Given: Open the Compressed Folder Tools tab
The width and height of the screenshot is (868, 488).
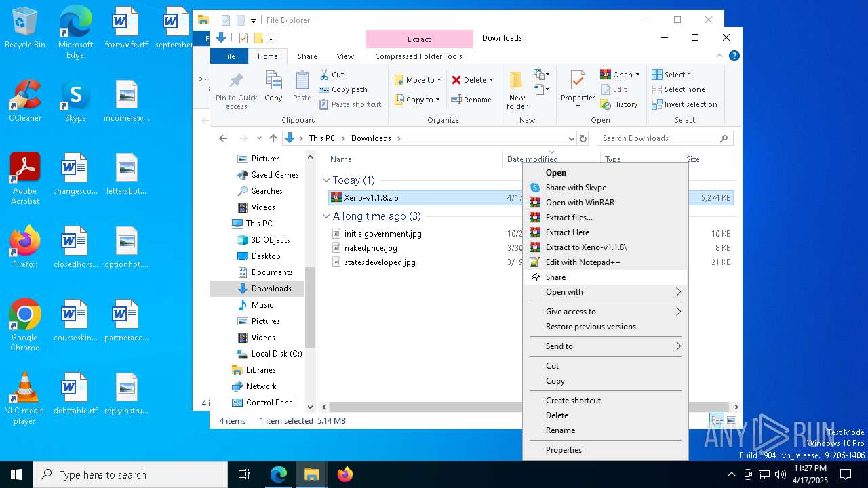Looking at the screenshot, I should click(x=418, y=56).
